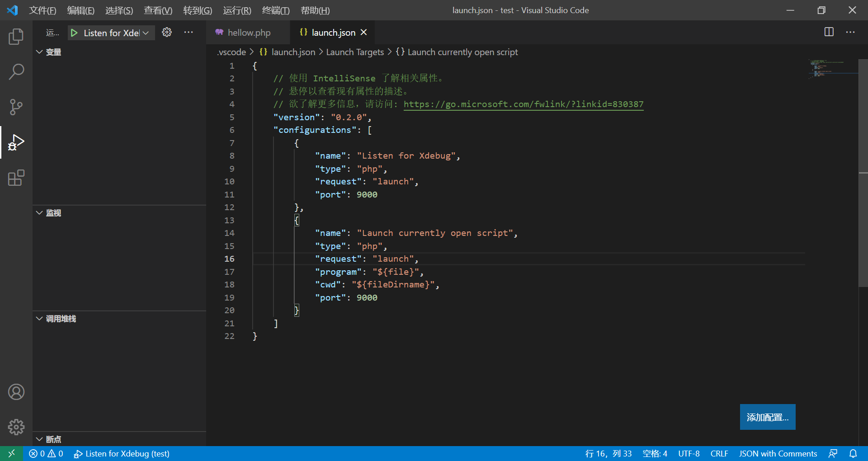Click Launch currently open script breadcrumb

[x=462, y=52]
